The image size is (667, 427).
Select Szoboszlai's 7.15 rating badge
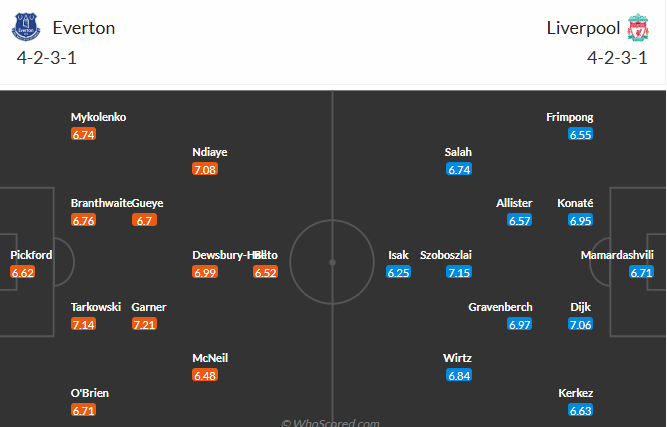point(459,272)
